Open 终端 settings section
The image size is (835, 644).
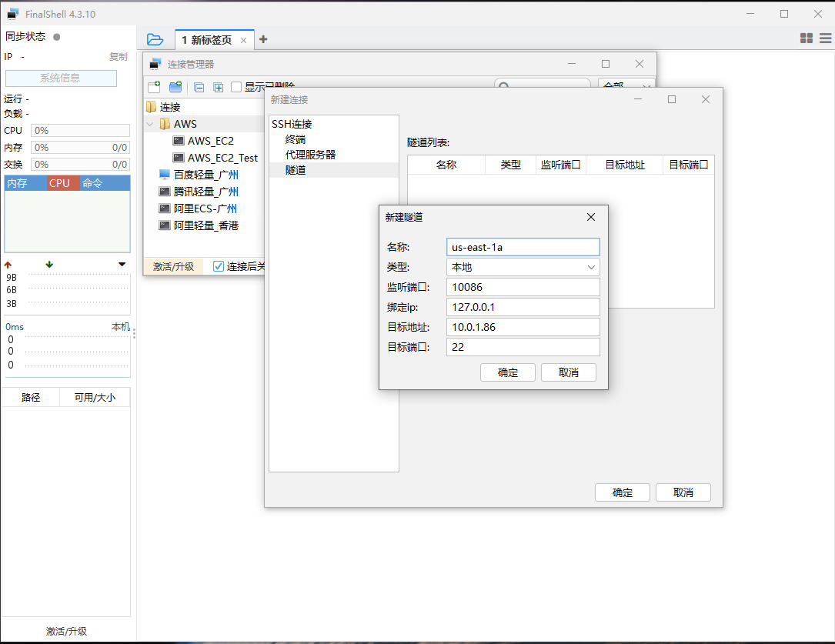pos(295,139)
